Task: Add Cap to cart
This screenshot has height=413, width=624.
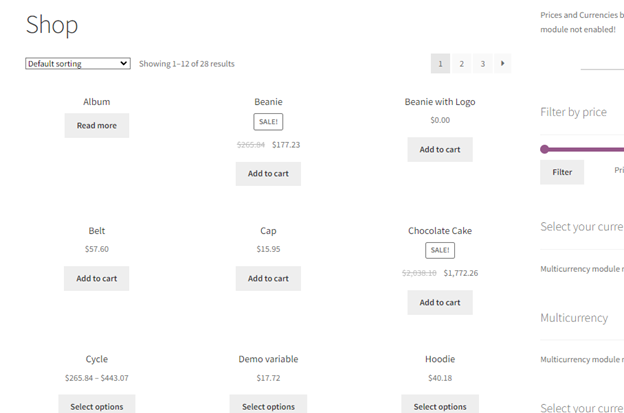Action: pos(268,279)
